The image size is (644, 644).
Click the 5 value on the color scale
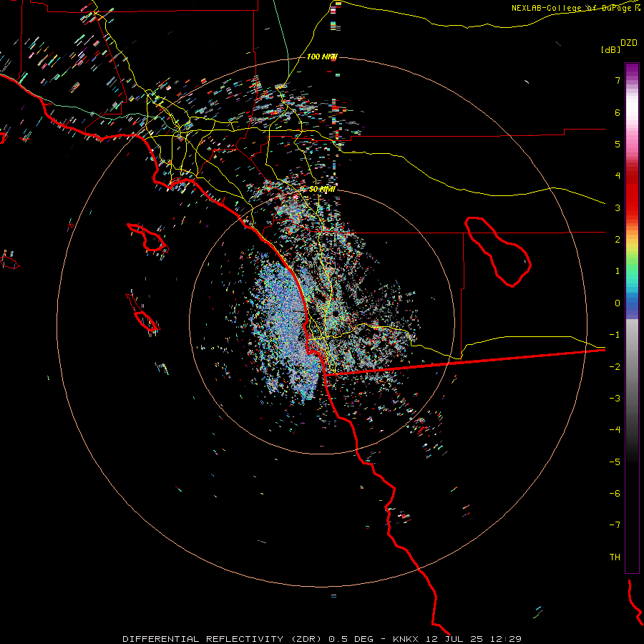coord(618,144)
